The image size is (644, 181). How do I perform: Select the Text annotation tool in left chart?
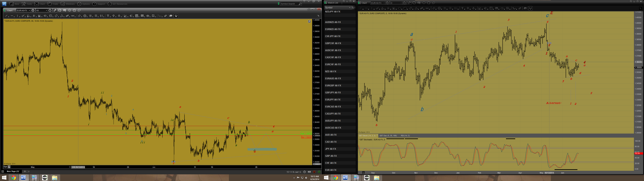pos(108,16)
